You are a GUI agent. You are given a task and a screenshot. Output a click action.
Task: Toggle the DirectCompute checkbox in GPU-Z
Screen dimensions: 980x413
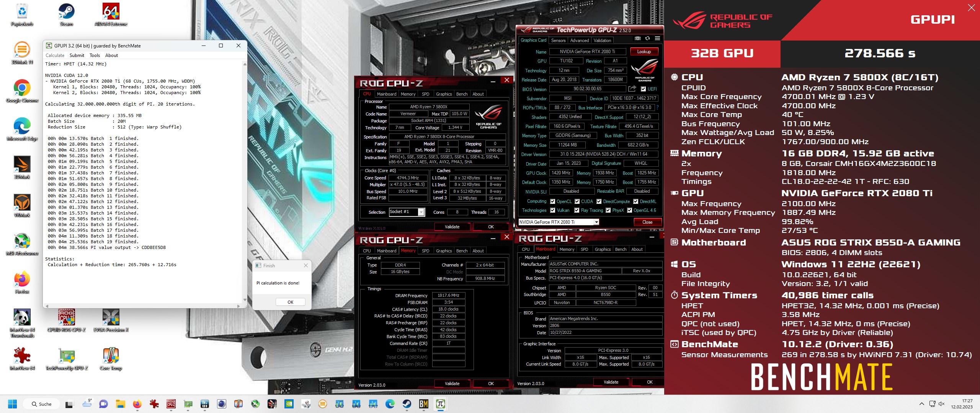point(599,202)
